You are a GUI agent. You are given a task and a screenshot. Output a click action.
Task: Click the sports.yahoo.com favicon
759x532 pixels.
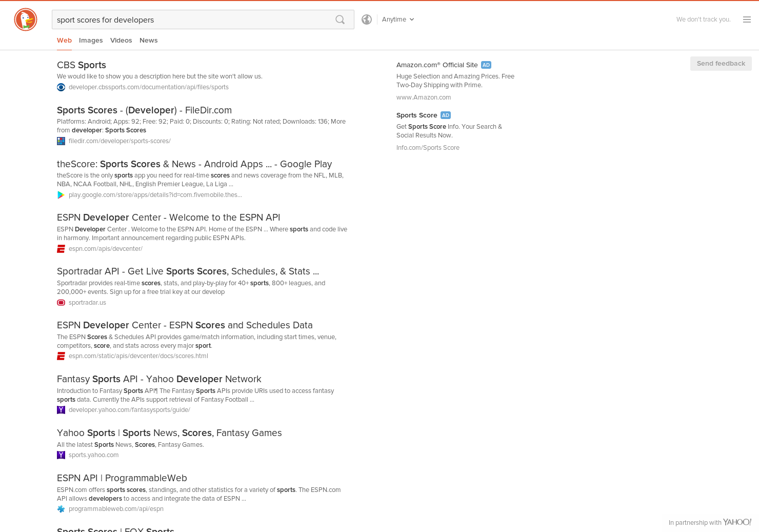61,455
